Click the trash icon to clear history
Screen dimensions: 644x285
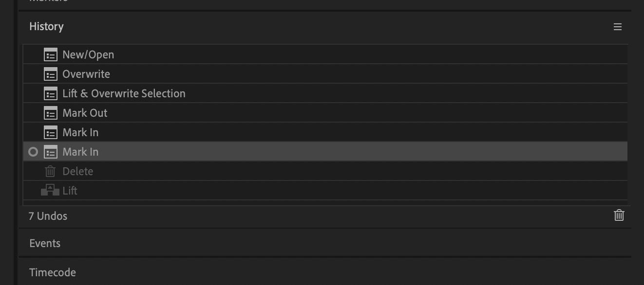click(619, 215)
